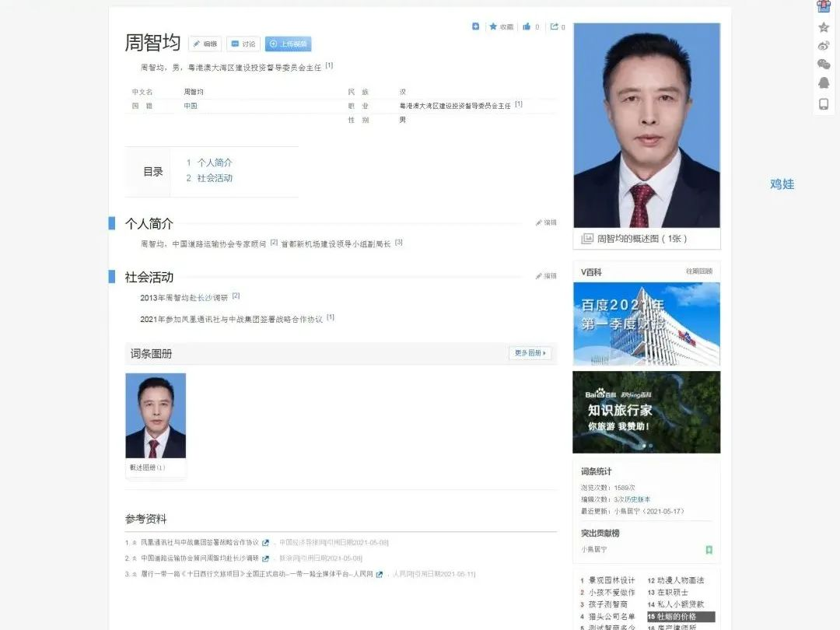Jump to 个人简介 in the table of contents
The width and height of the screenshot is (840, 630).
click(215, 163)
